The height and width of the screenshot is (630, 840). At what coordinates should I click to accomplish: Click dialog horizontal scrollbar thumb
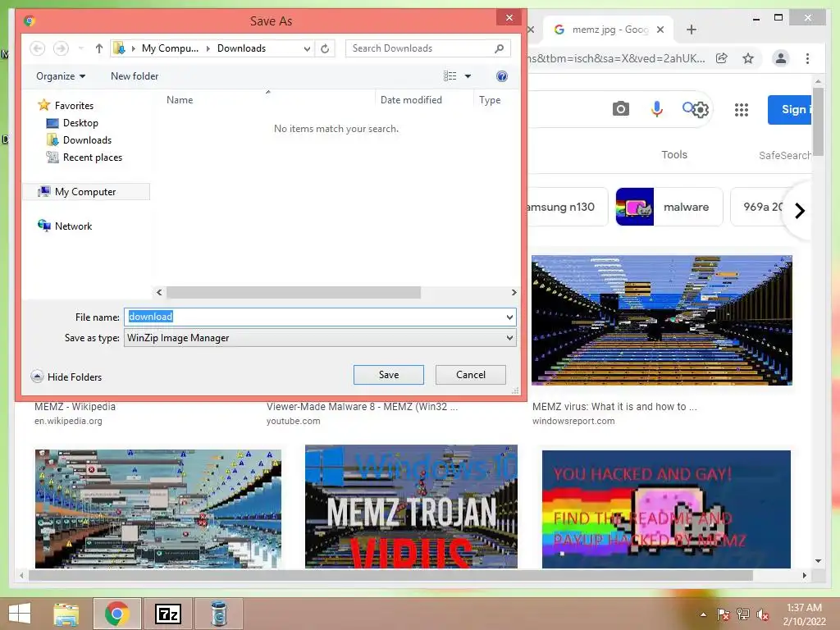[x=294, y=293]
